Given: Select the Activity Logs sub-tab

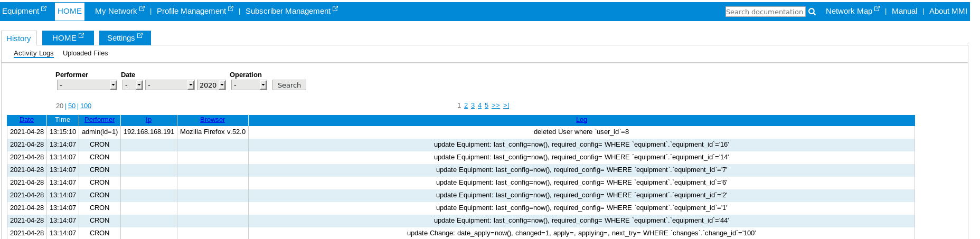Looking at the screenshot, I should (x=34, y=53).
